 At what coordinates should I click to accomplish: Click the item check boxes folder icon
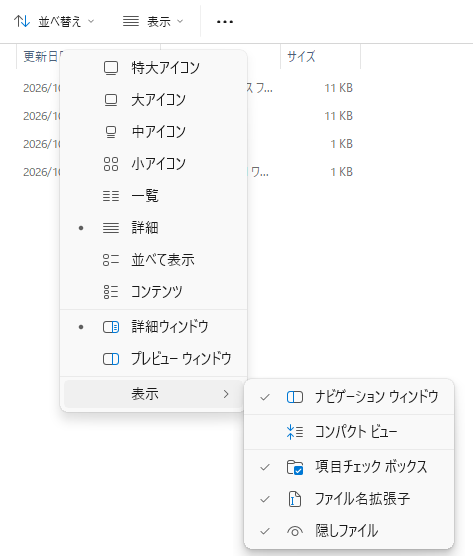click(x=295, y=467)
